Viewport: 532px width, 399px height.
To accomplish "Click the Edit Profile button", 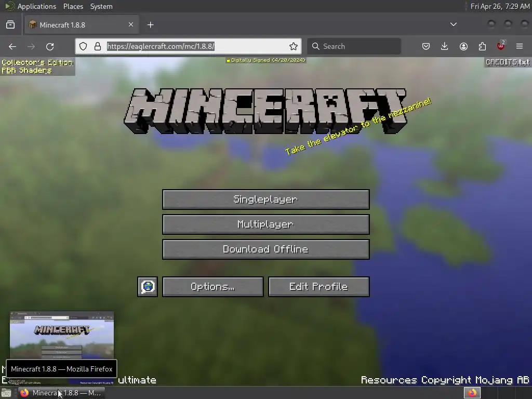I will (319, 287).
